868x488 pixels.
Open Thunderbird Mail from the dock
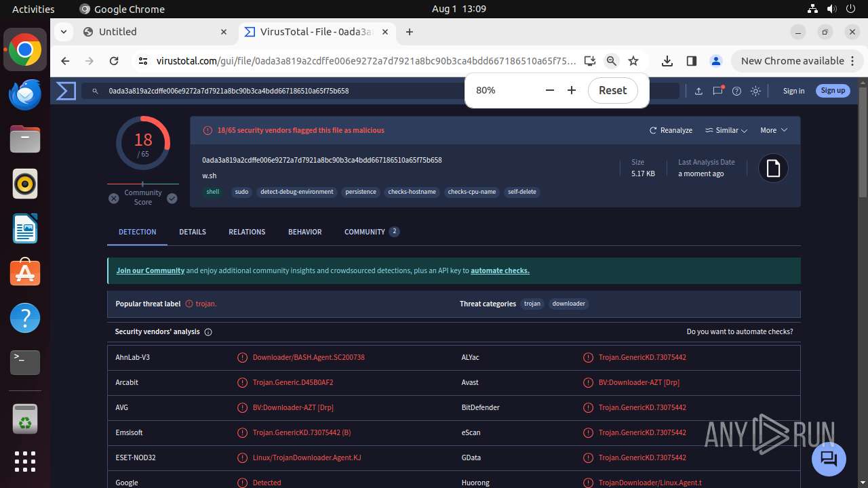click(x=25, y=94)
